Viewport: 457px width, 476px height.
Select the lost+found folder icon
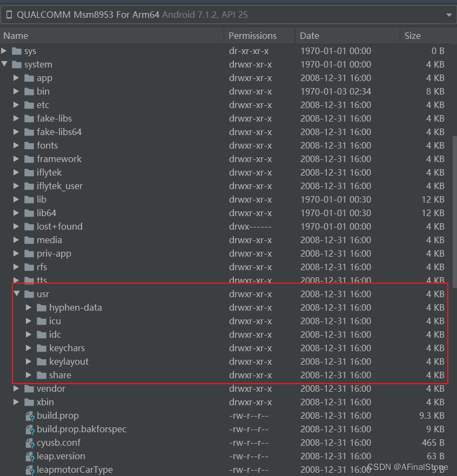29,226
